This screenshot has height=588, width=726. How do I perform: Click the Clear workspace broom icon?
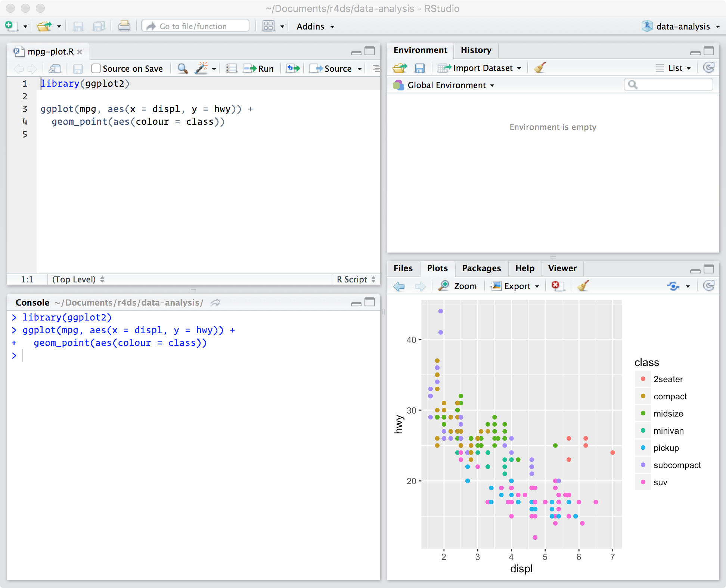(x=540, y=68)
